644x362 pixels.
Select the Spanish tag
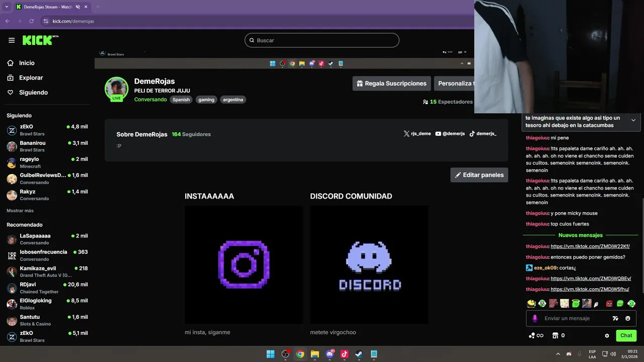181,100
